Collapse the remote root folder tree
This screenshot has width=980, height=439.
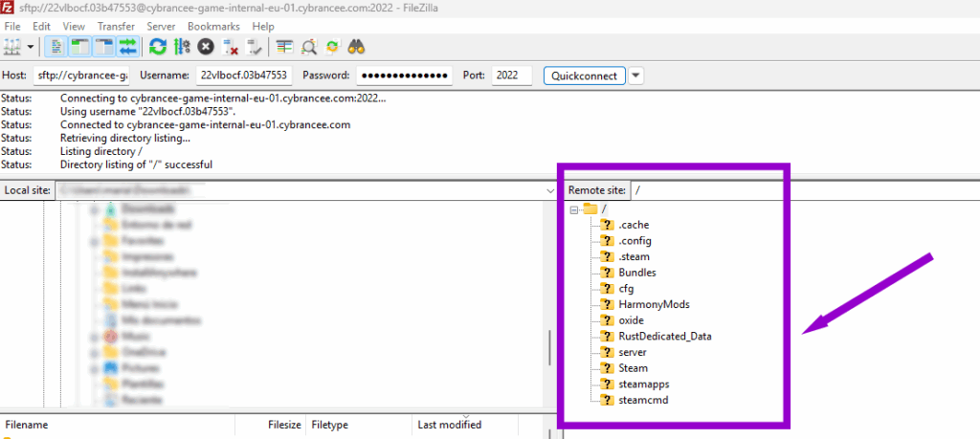click(574, 209)
